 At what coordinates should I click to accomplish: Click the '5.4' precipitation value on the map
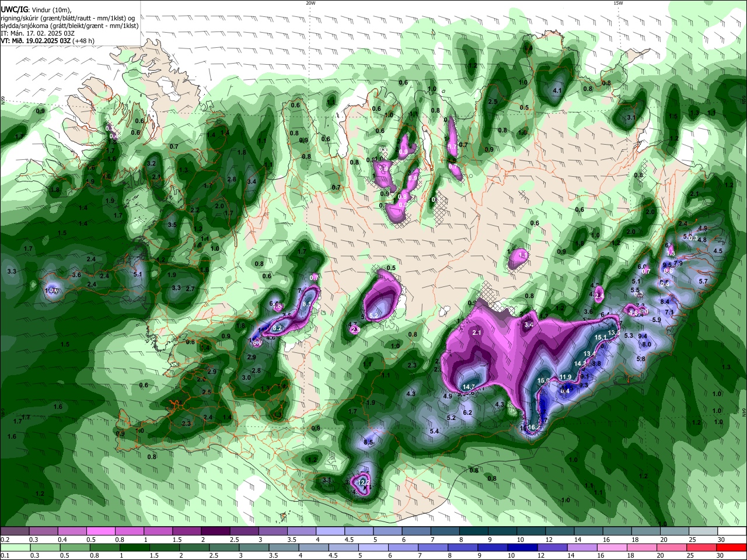point(434,431)
